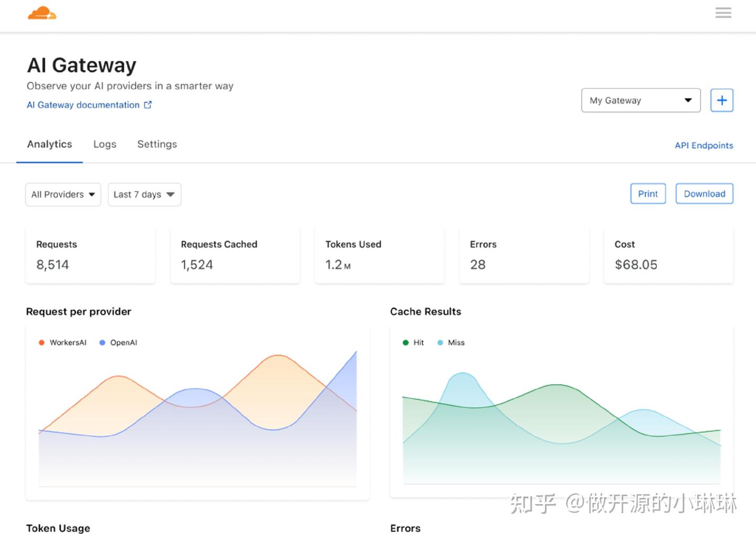This screenshot has width=756, height=534.
Task: Select the Analytics tab
Action: coord(49,144)
